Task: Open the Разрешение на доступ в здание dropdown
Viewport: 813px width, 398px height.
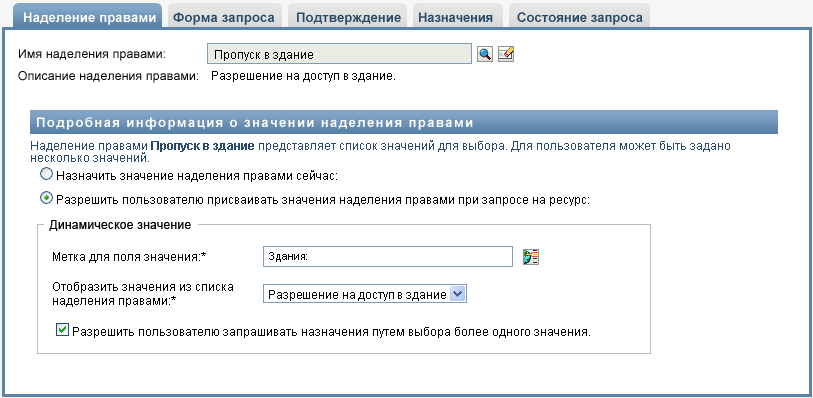Action: point(365,294)
